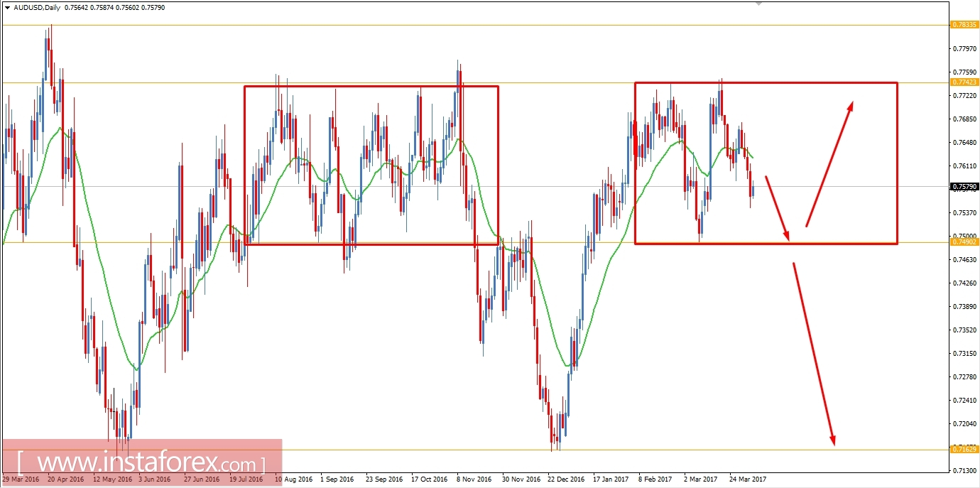980x488 pixels.
Task: Select the 8 Nov 2016 date axis label
Action: point(473,479)
